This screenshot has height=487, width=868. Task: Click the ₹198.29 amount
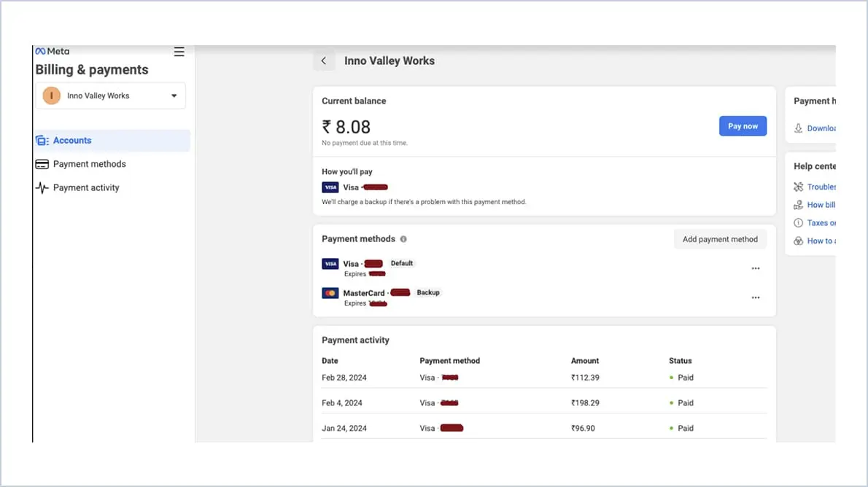pyautogui.click(x=585, y=403)
